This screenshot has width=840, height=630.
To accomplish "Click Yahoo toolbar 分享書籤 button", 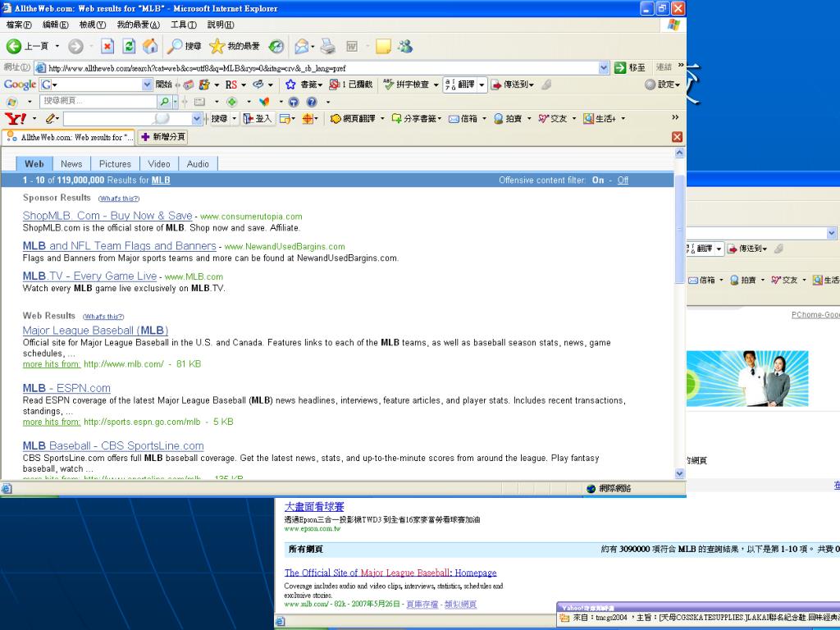I will pyautogui.click(x=416, y=118).
